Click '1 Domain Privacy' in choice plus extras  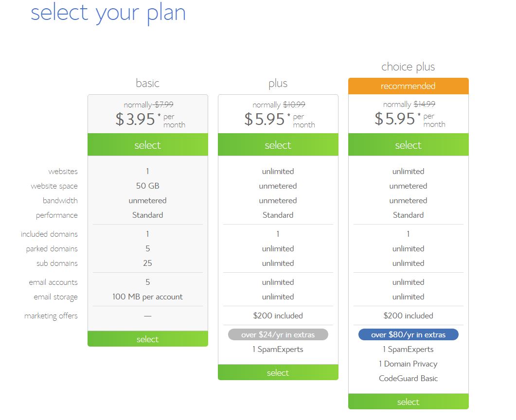pyautogui.click(x=408, y=364)
